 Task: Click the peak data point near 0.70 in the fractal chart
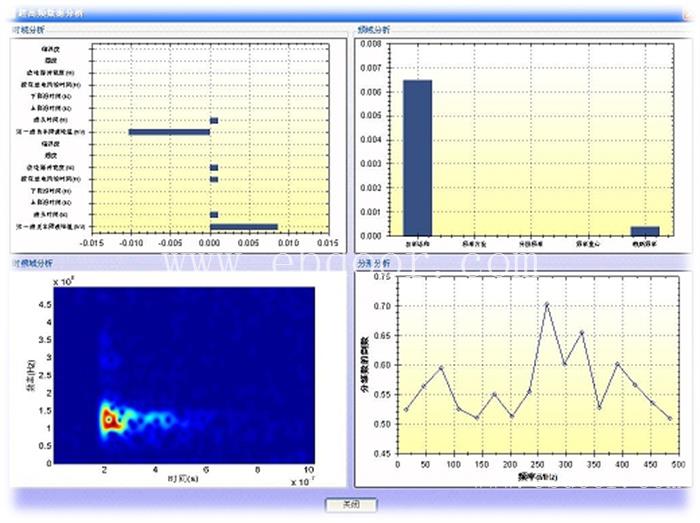547,305
